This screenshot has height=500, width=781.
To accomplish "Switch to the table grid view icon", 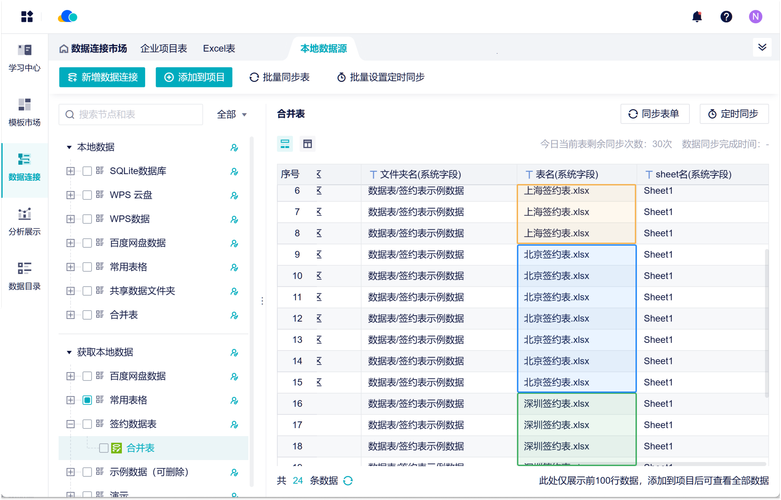I will (308, 144).
